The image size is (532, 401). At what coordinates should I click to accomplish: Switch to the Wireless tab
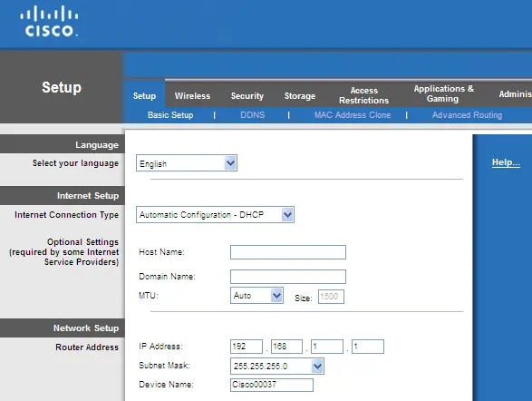pos(192,96)
